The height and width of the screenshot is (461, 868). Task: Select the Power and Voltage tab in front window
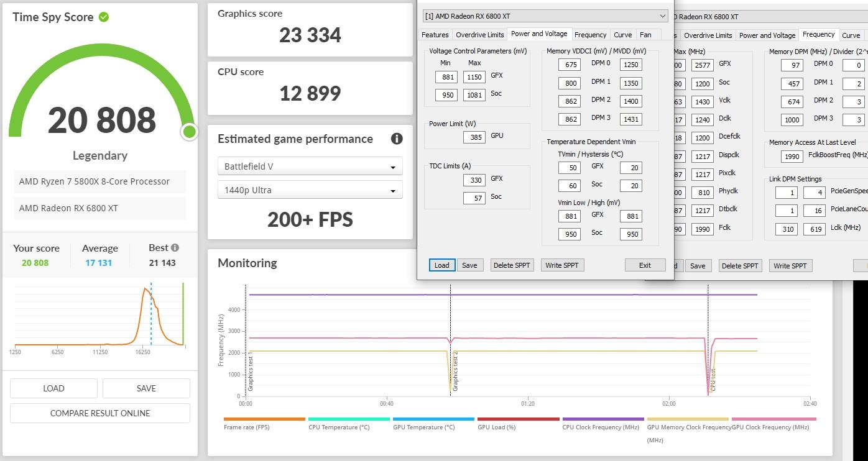pos(539,34)
